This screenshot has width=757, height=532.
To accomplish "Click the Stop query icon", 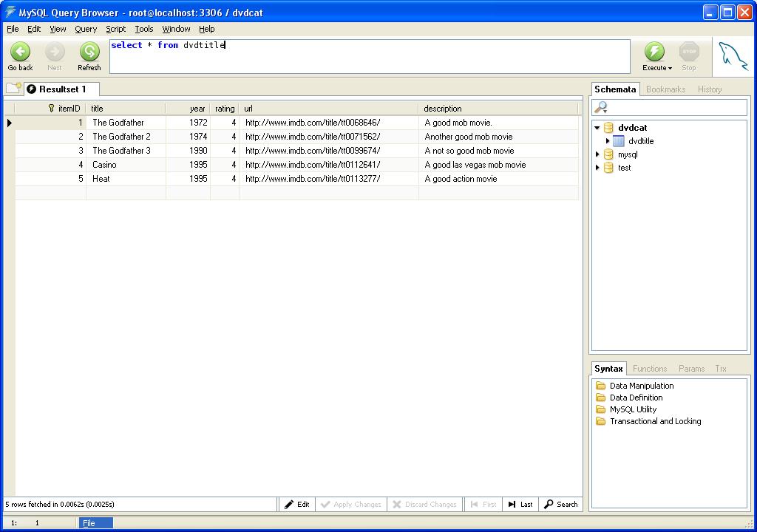I will point(689,52).
